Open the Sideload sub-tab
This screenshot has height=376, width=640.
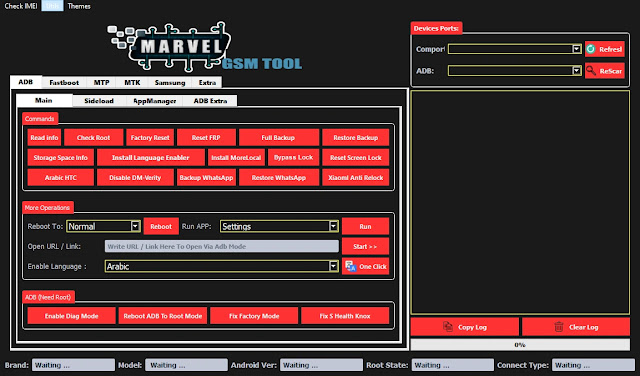tap(99, 101)
